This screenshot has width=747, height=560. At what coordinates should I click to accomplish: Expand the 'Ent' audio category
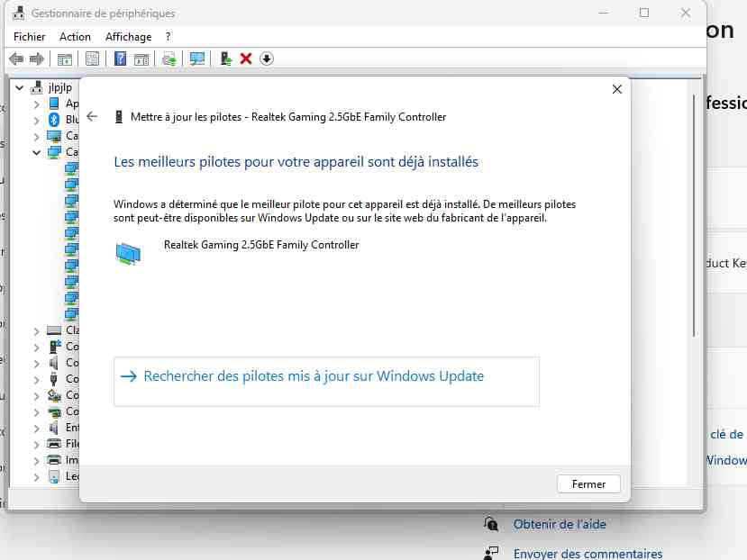click(x=37, y=428)
